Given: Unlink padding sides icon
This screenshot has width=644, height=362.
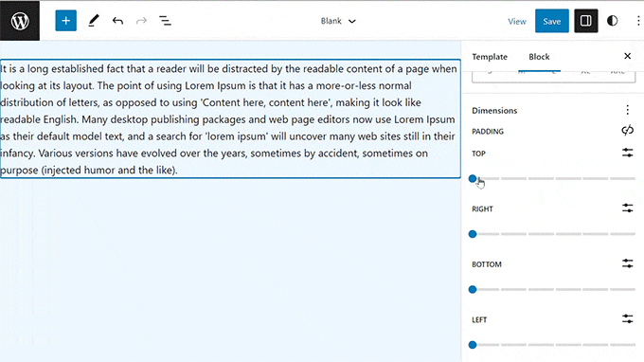Looking at the screenshot, I should tap(627, 131).
